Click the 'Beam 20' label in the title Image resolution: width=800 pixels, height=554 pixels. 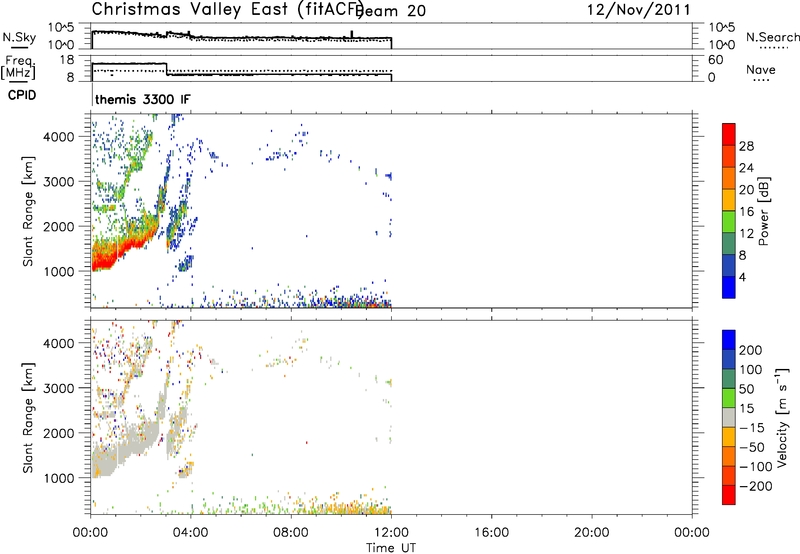point(391,11)
